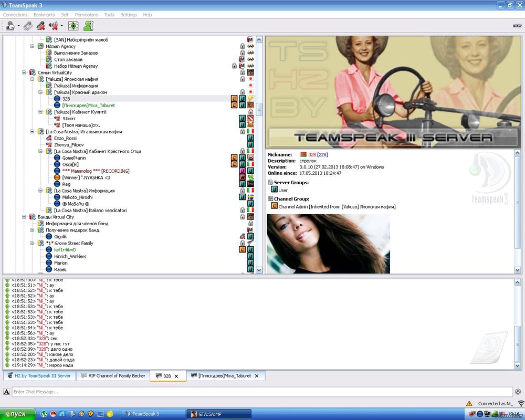525x420 pixels.
Task: Click the activate microphone pen-like toolbar icon
Action: [28, 25]
